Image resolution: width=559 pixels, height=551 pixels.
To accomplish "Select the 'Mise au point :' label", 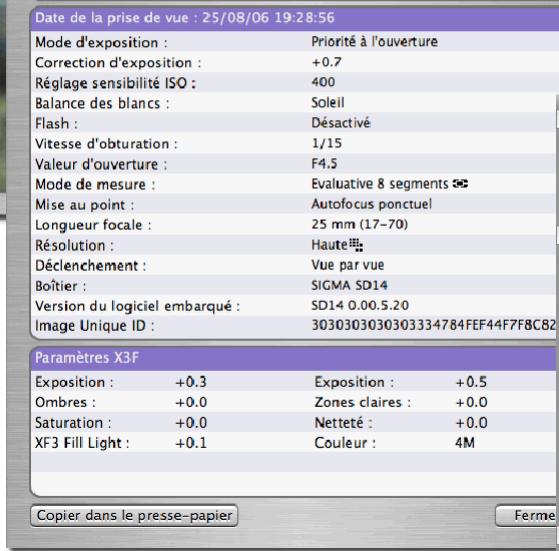I will coord(84,205).
